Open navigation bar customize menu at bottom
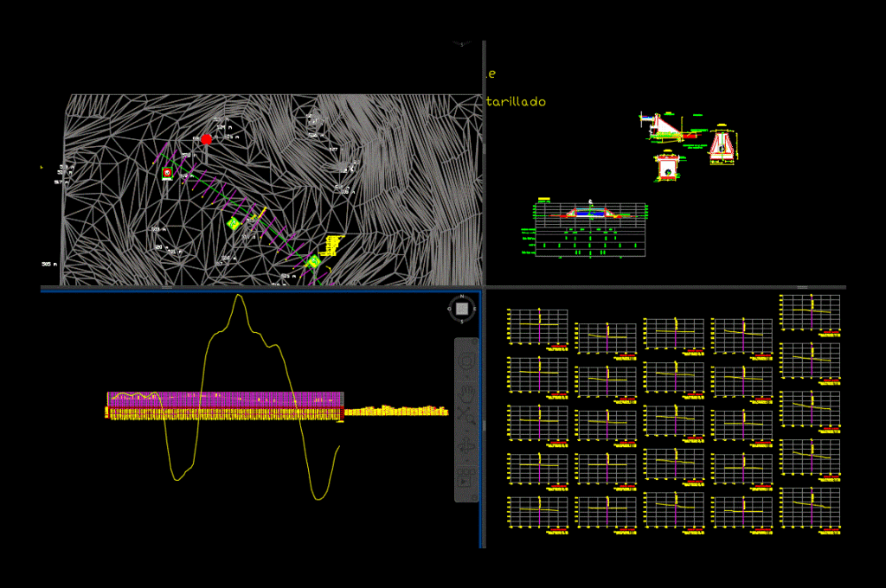This screenshot has width=886, height=588. click(x=474, y=497)
